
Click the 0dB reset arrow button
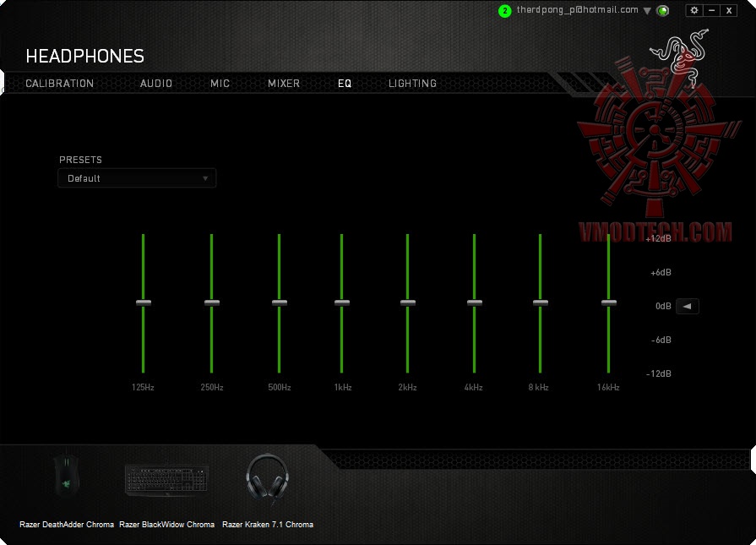click(x=687, y=306)
